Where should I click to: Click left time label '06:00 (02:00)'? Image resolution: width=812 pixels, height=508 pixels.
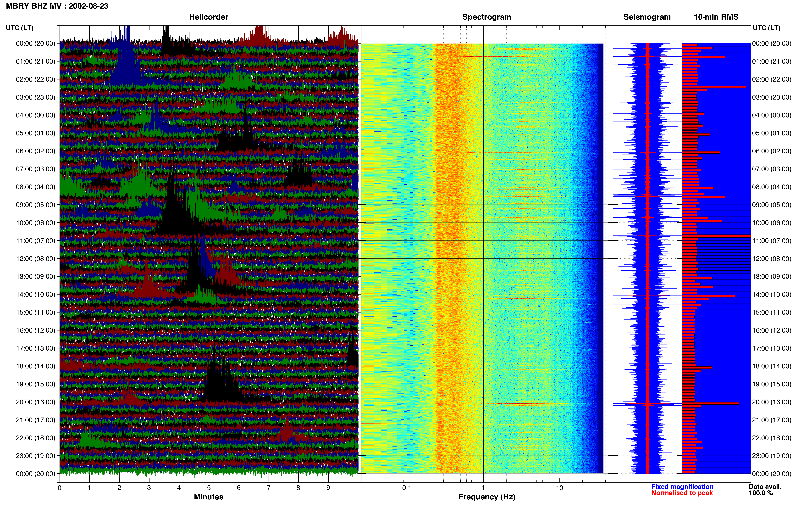coord(36,151)
